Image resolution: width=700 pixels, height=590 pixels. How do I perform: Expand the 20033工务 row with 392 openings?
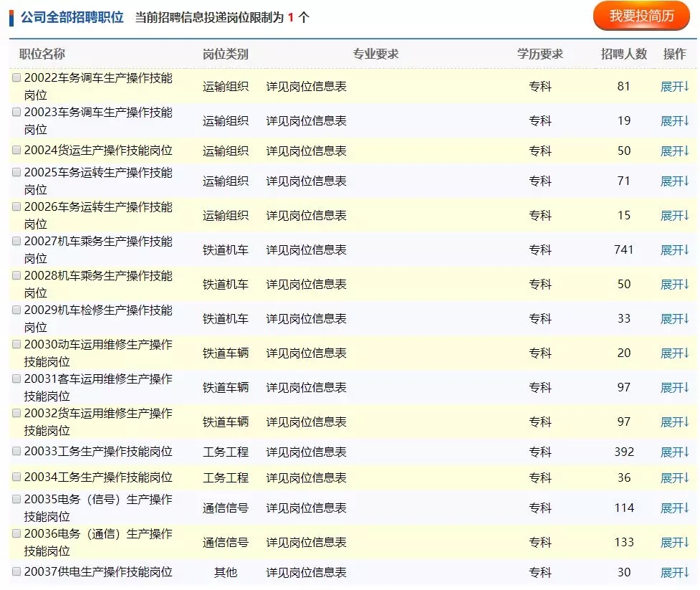(674, 452)
